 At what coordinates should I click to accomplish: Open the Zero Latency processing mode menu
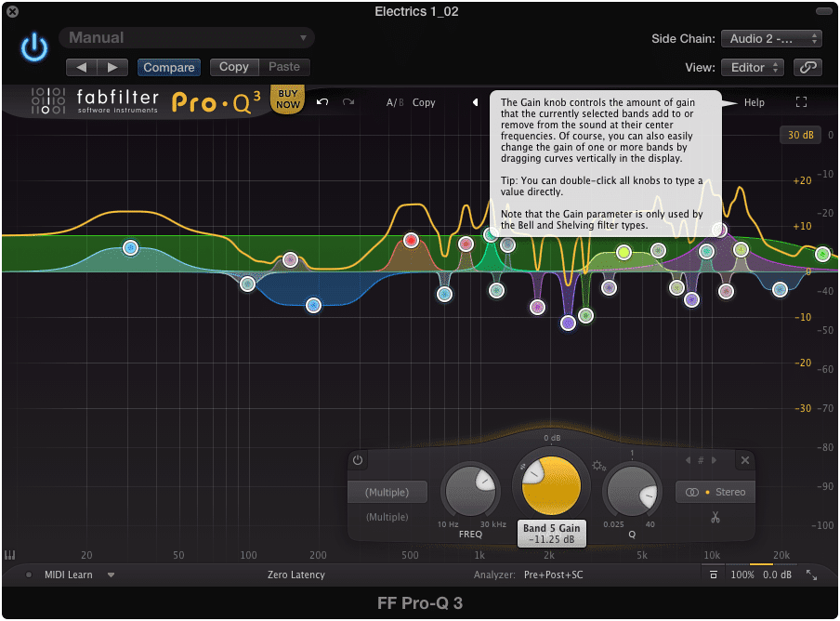296,575
